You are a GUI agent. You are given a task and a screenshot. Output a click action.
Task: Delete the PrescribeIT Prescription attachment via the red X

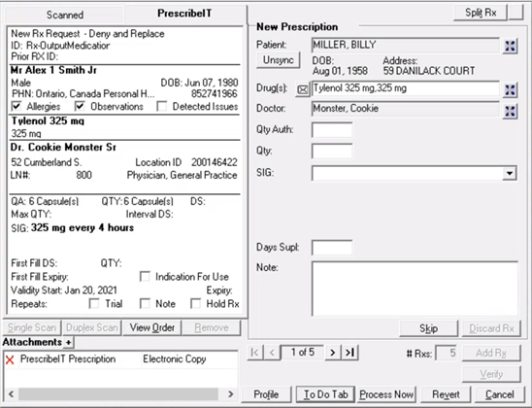10,359
